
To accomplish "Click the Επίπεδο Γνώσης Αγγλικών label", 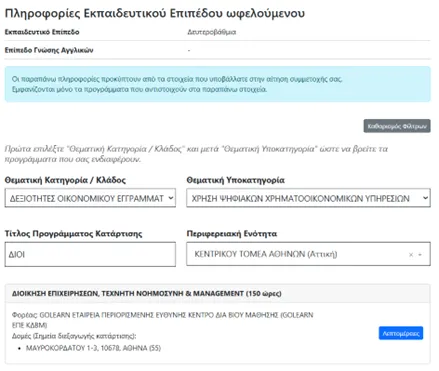I will pos(49,50).
